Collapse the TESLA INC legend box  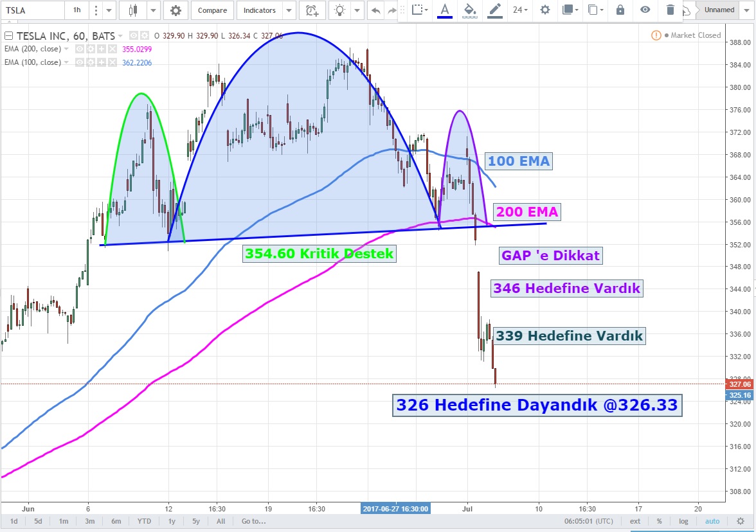[x=8, y=36]
